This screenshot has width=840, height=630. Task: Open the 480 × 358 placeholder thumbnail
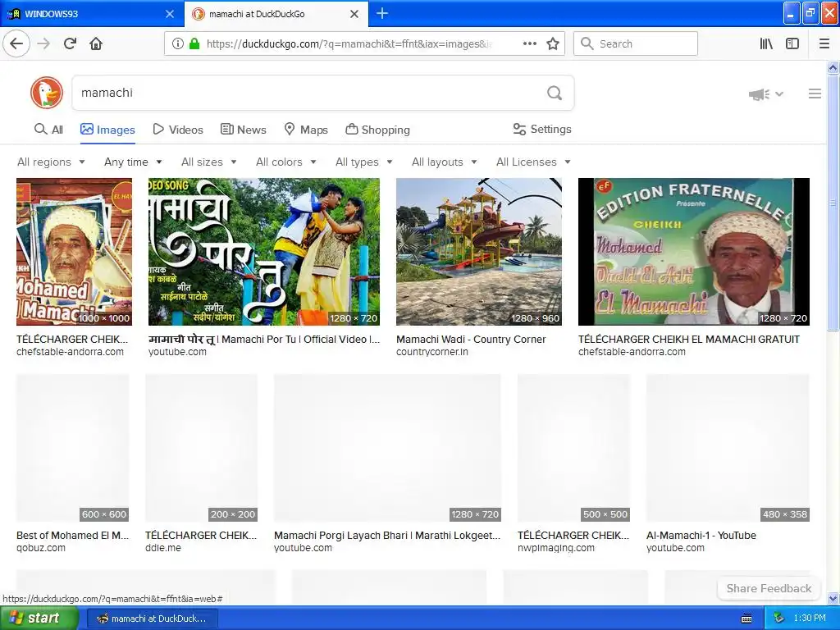[728, 448]
